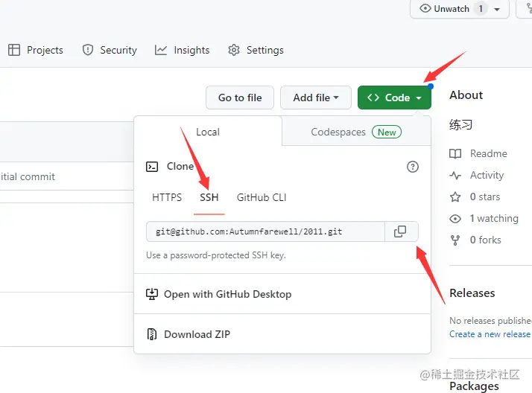
Task: Click the Activity pulse icon
Action: click(x=455, y=176)
